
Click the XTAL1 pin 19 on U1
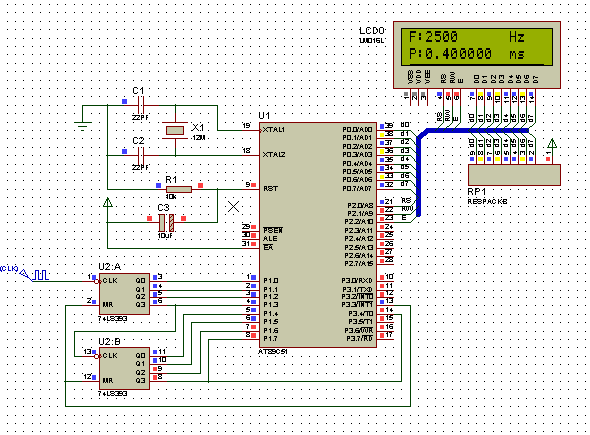click(x=251, y=130)
